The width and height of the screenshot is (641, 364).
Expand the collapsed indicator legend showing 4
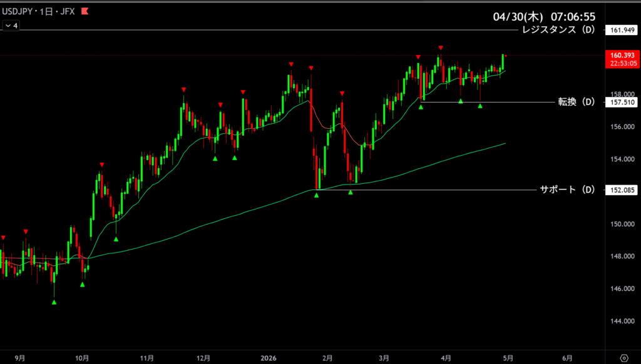click(x=11, y=26)
